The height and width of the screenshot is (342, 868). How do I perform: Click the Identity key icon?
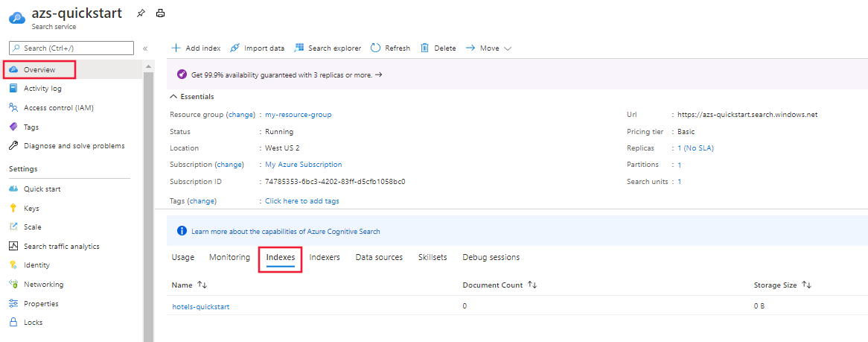pyautogui.click(x=14, y=265)
